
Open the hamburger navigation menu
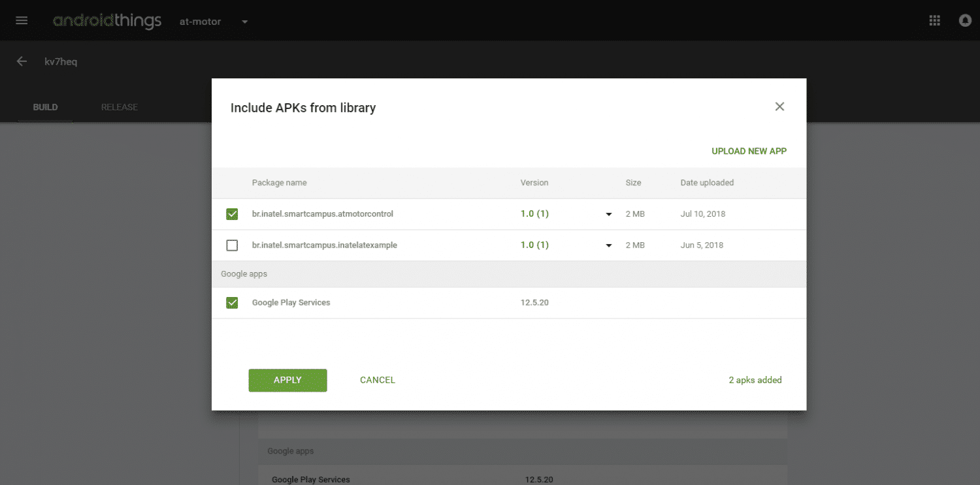coord(22,21)
